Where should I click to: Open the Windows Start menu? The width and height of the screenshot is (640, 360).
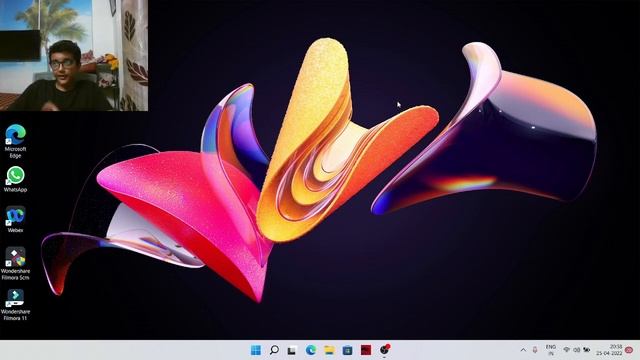(x=256, y=350)
